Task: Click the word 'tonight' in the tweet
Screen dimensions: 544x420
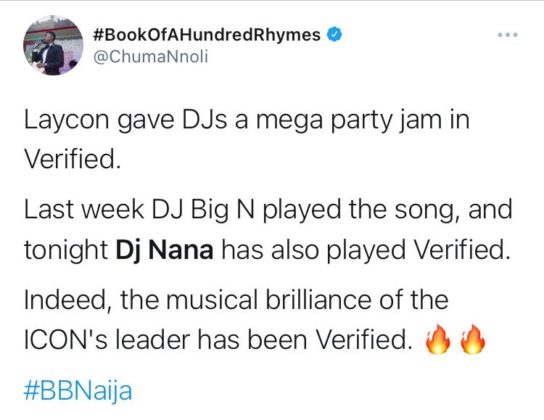Action: (66, 251)
